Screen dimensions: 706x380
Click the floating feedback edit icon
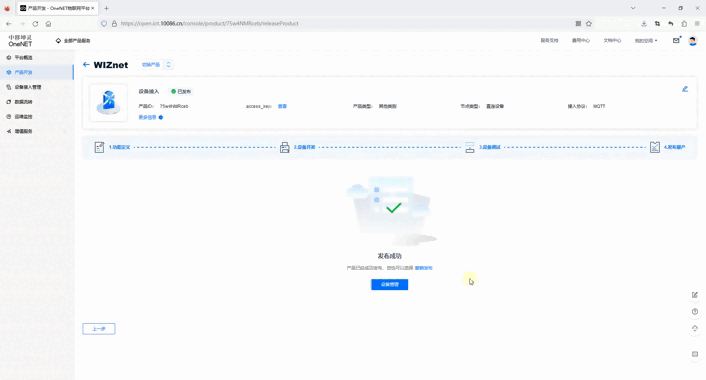point(695,295)
